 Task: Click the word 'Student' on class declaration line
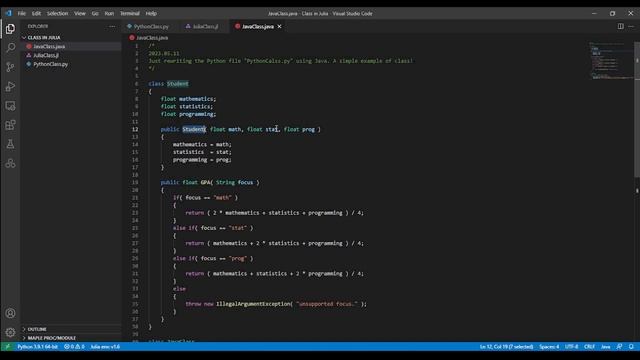(x=178, y=84)
